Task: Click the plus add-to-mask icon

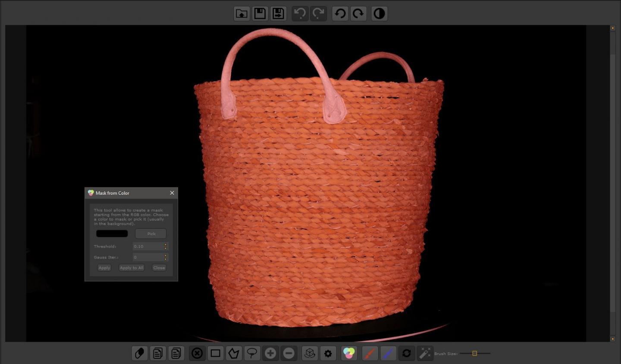Action: click(270, 353)
